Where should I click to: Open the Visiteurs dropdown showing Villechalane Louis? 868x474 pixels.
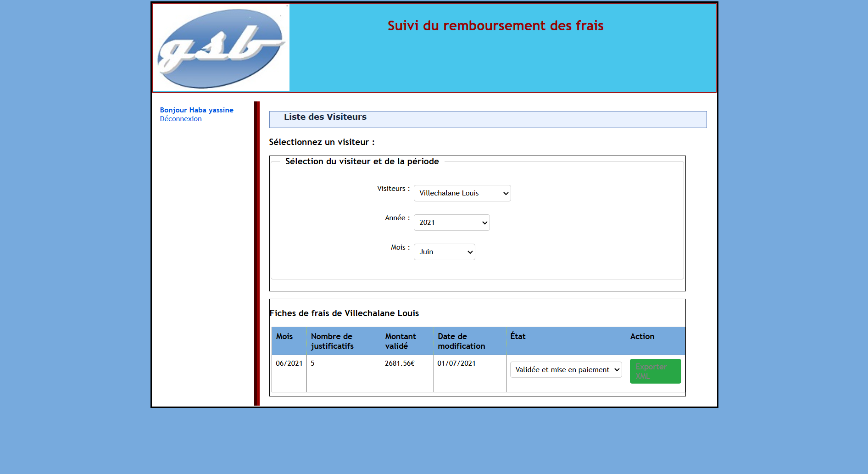pos(462,193)
